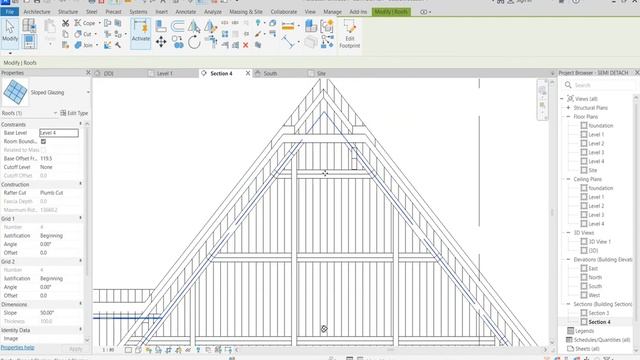Select the Align tool
640x360 pixels.
(x=161, y=26)
